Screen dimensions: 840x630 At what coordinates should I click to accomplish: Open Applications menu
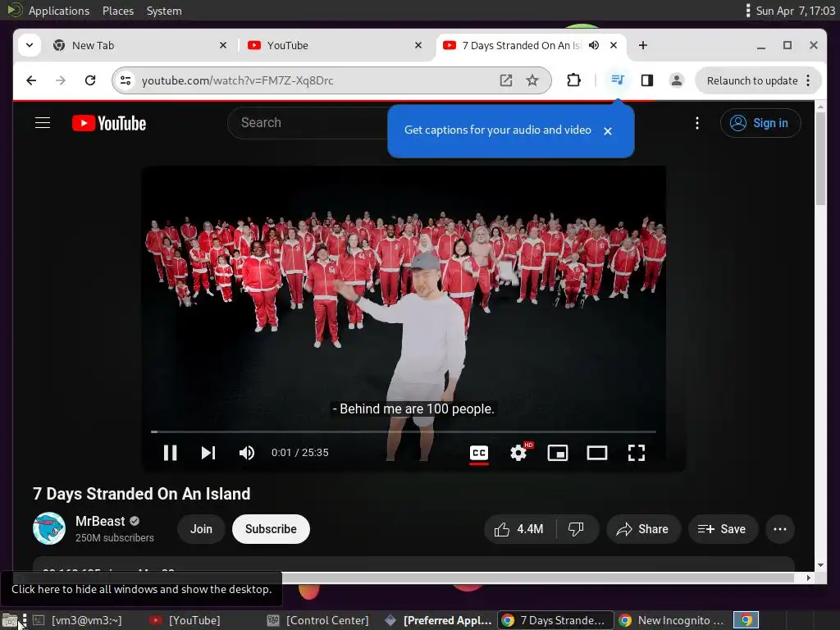pos(59,11)
